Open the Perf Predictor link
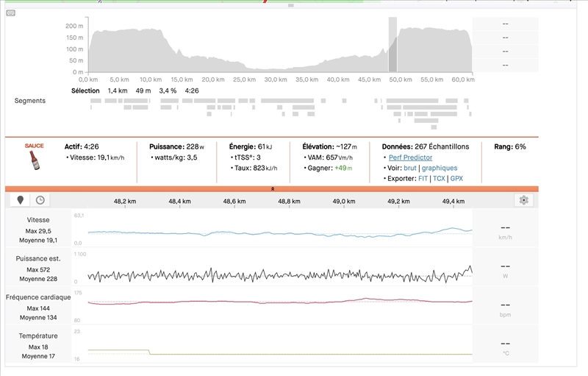This screenshot has height=376, width=588. [410, 157]
